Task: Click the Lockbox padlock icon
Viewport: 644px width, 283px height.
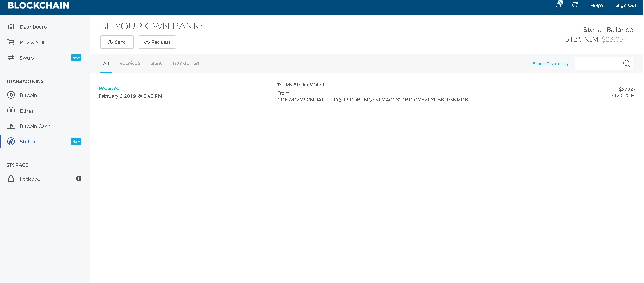Action: point(11,179)
